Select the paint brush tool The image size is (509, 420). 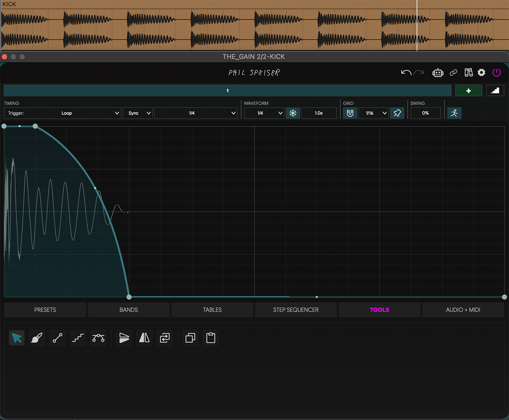37,338
